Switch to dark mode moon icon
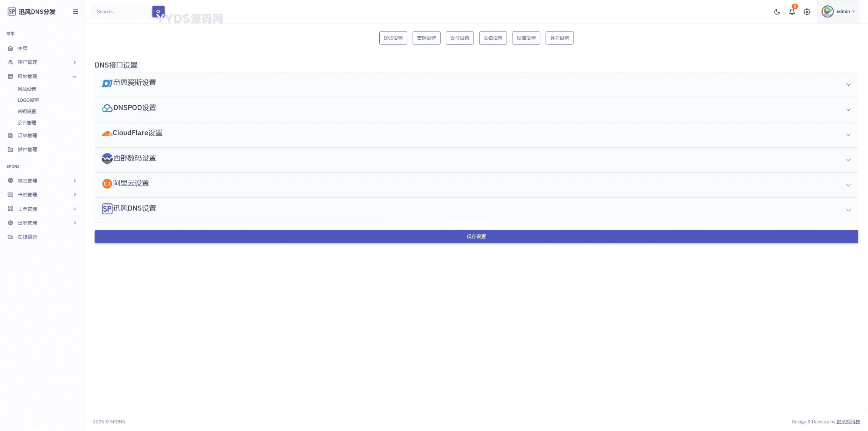Viewport: 868px width, 431px height. coord(777,12)
